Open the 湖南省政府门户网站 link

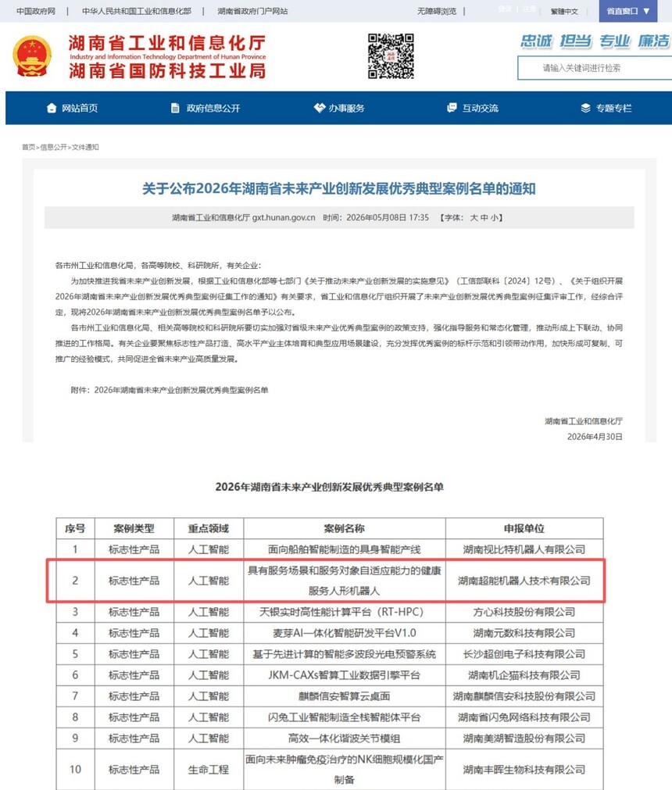pyautogui.click(x=252, y=11)
